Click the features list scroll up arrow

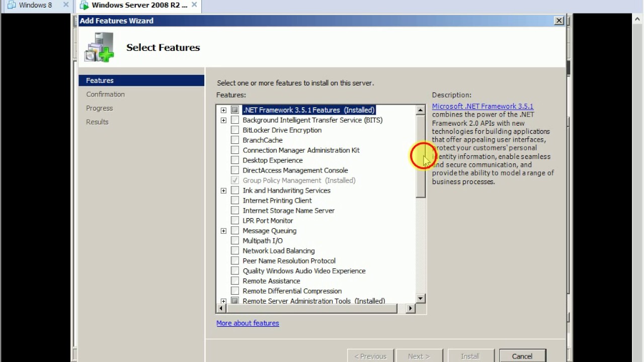pyautogui.click(x=421, y=110)
